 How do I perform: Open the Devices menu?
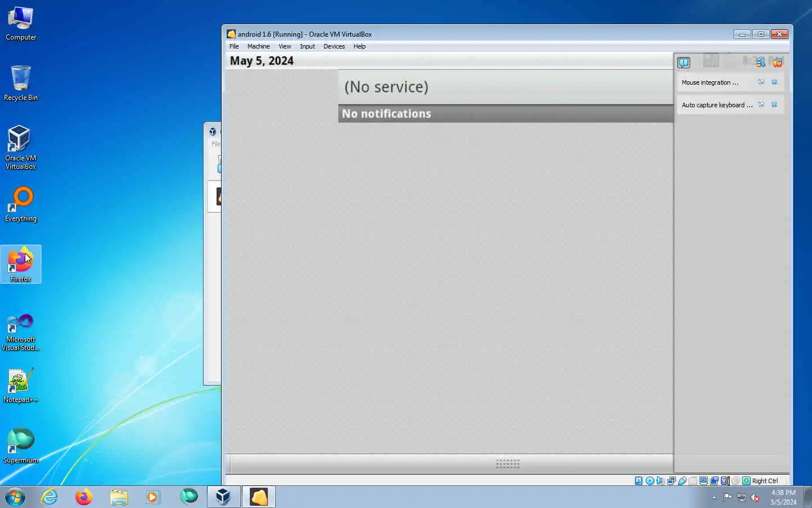click(x=334, y=46)
